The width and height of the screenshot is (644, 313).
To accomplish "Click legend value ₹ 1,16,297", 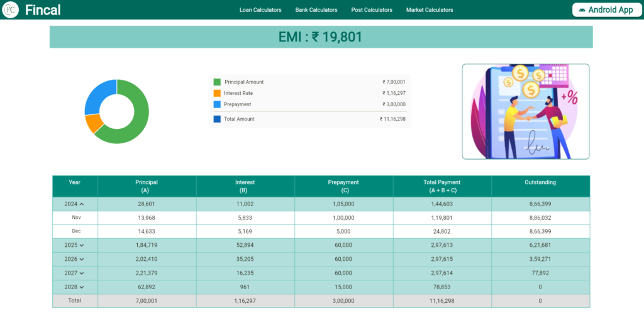I will 394,93.
